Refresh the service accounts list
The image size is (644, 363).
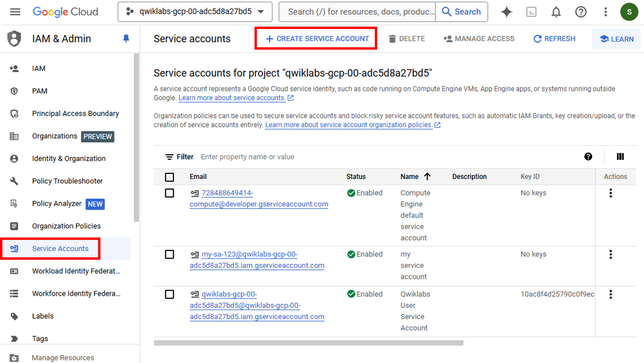[554, 39]
